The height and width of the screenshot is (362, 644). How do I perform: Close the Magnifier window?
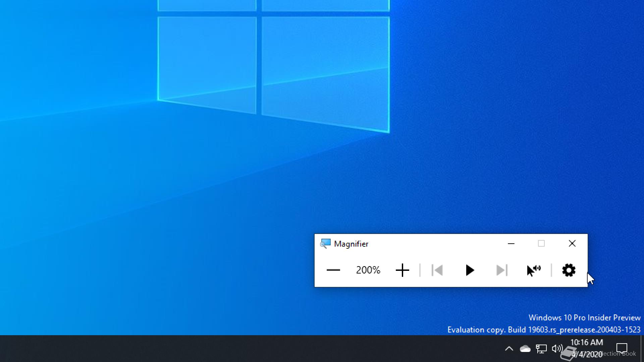click(x=572, y=244)
